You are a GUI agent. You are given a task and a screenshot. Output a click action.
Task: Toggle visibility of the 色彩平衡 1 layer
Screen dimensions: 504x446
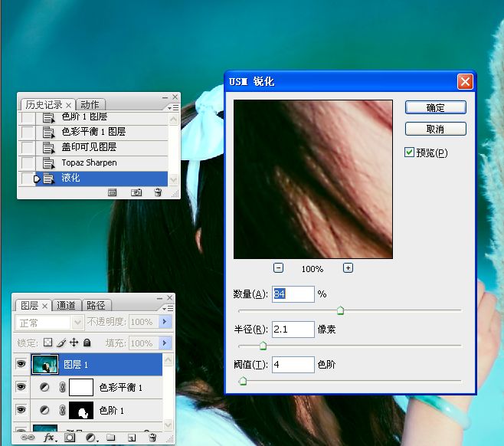click(21, 388)
